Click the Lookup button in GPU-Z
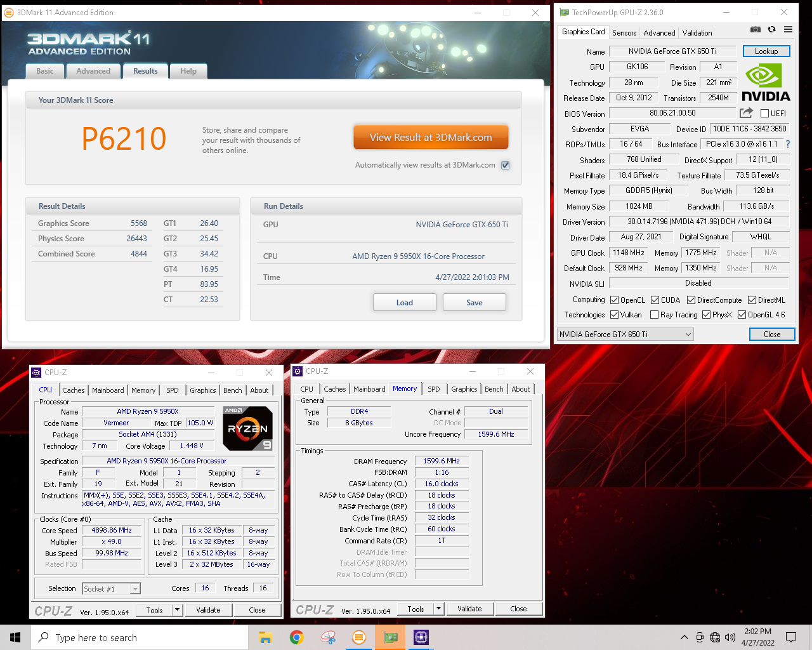This screenshot has width=812, height=650. tap(766, 51)
